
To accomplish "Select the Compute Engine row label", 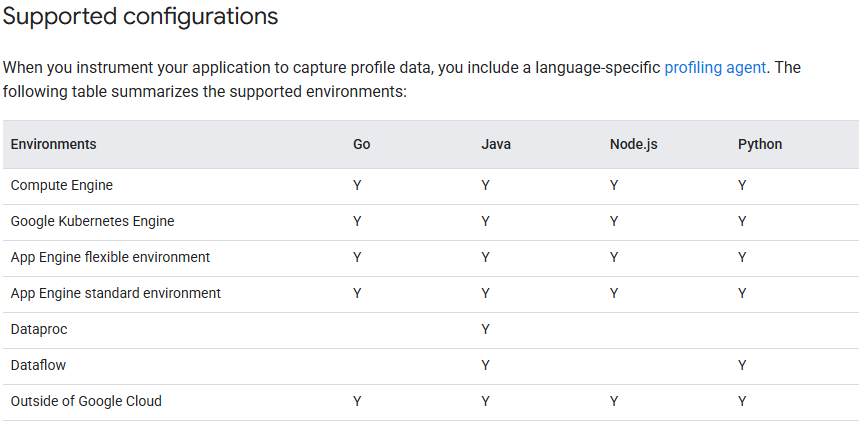I will [x=61, y=185].
